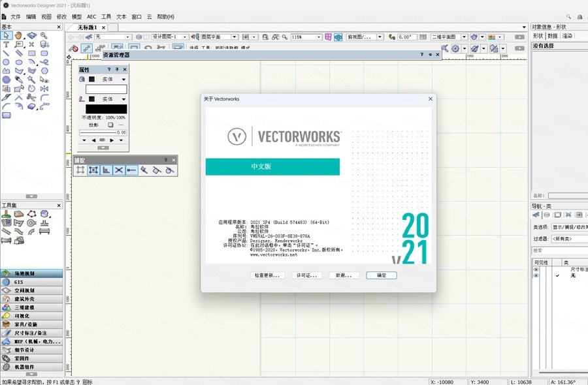Click white fill color swatch in 属性

(x=106, y=89)
